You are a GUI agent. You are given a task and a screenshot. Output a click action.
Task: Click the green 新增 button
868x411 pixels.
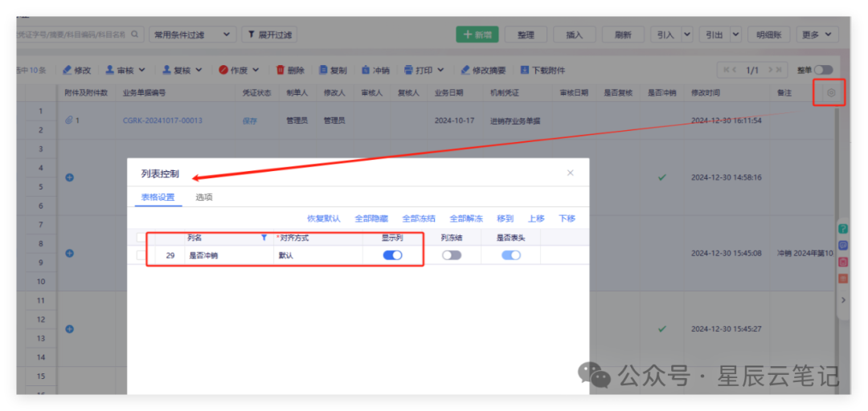[x=477, y=35]
